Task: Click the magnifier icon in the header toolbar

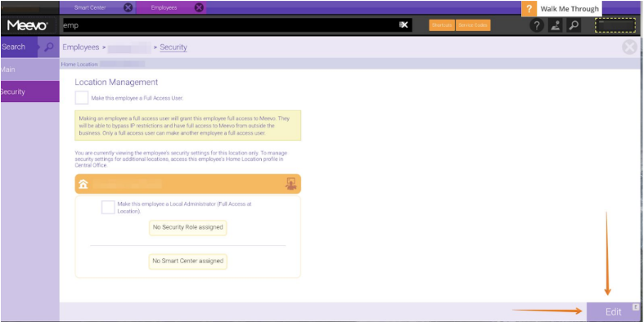Action: pyautogui.click(x=574, y=25)
